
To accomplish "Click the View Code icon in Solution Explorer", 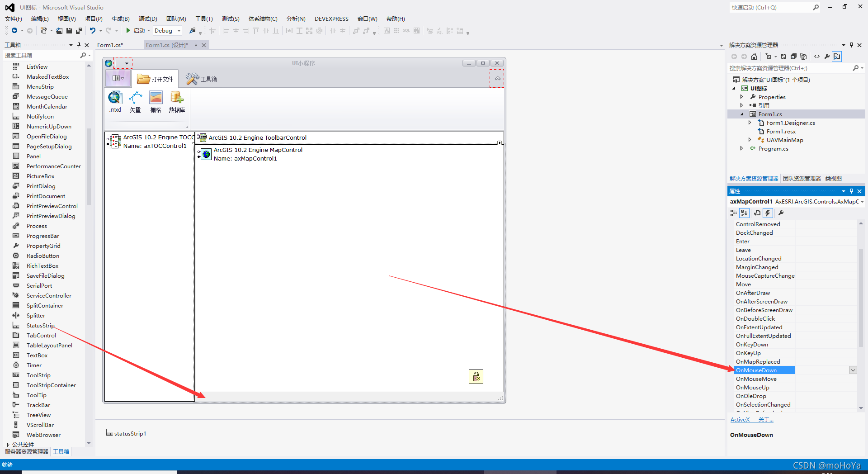I will pos(817,57).
